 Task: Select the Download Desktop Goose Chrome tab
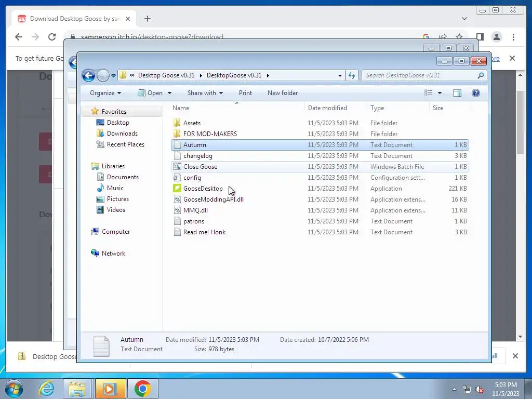click(x=74, y=19)
